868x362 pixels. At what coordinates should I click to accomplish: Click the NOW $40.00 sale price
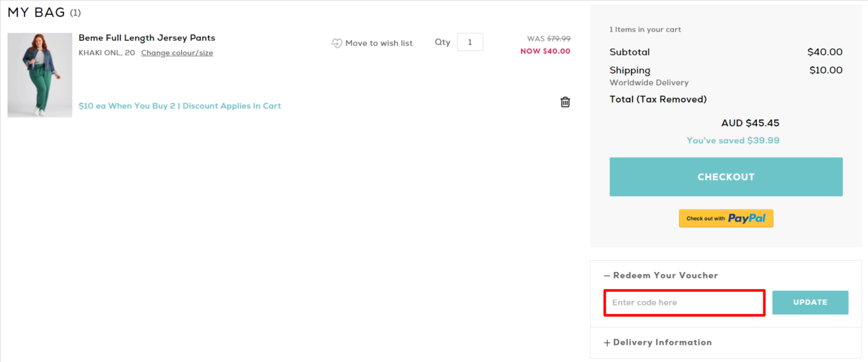coord(545,51)
